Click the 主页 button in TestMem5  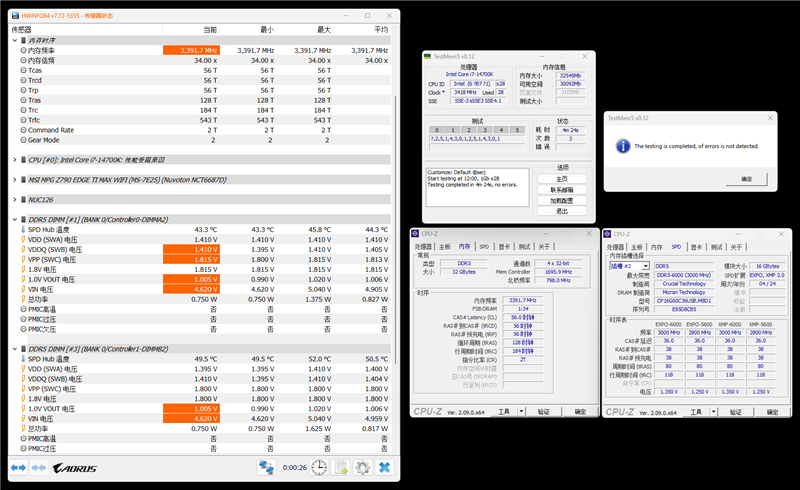pyautogui.click(x=562, y=179)
